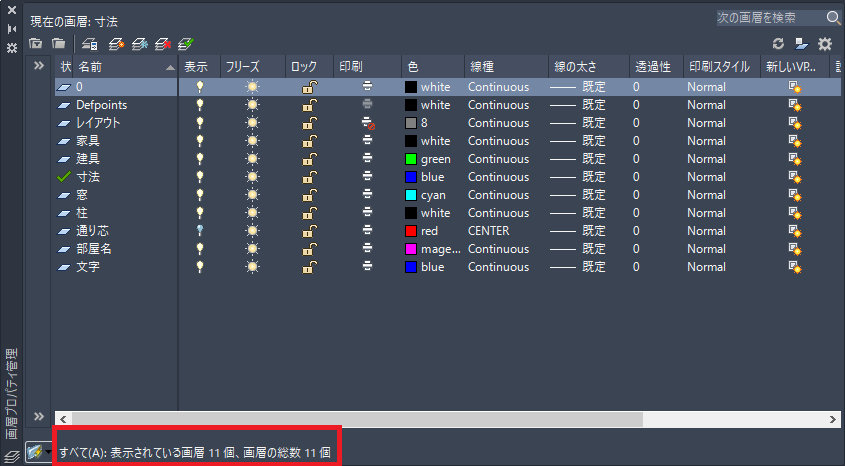Screen dimensions: 845x466
Task: Toggle new VP freeze for layer 0
Action: (794, 87)
